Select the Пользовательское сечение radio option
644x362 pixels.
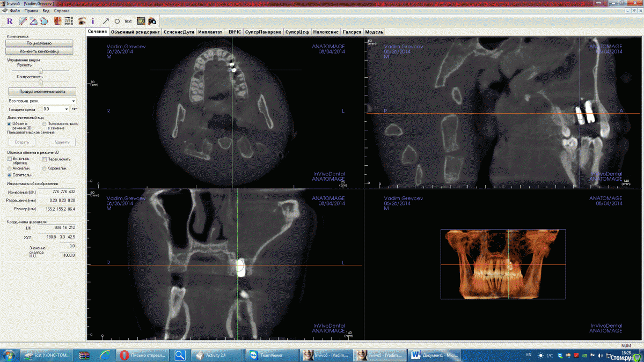pos(44,124)
